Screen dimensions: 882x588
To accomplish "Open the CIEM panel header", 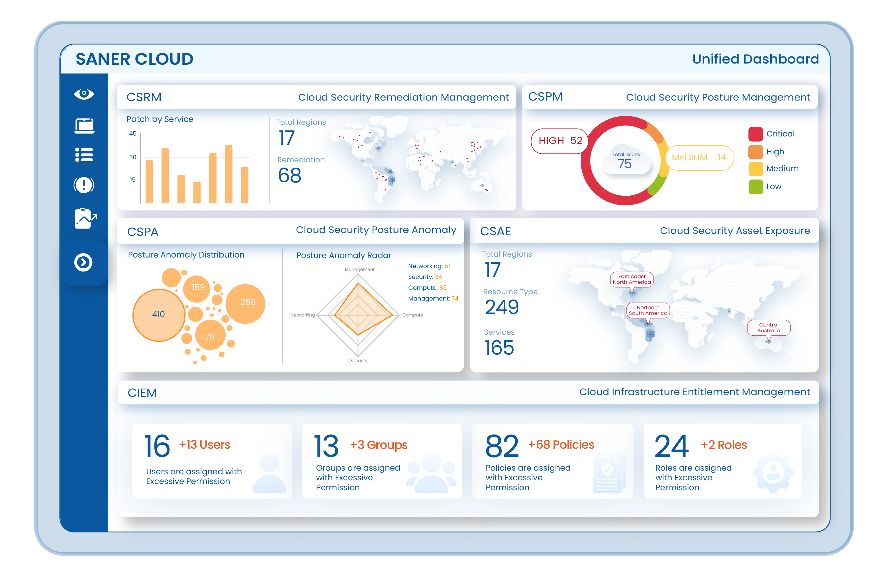I will coord(468,392).
